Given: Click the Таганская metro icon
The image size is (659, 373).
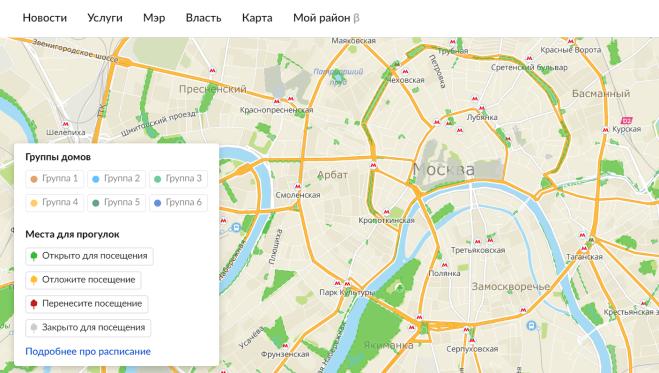Looking at the screenshot, I should (x=584, y=248).
